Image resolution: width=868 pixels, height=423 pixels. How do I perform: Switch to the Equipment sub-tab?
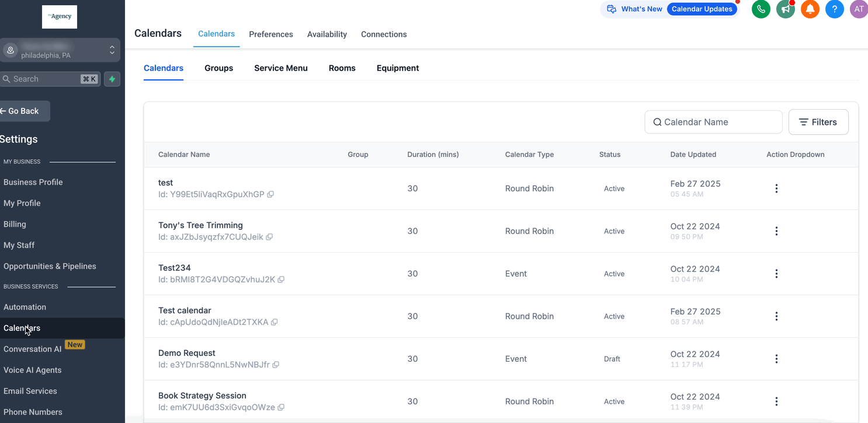coord(398,68)
